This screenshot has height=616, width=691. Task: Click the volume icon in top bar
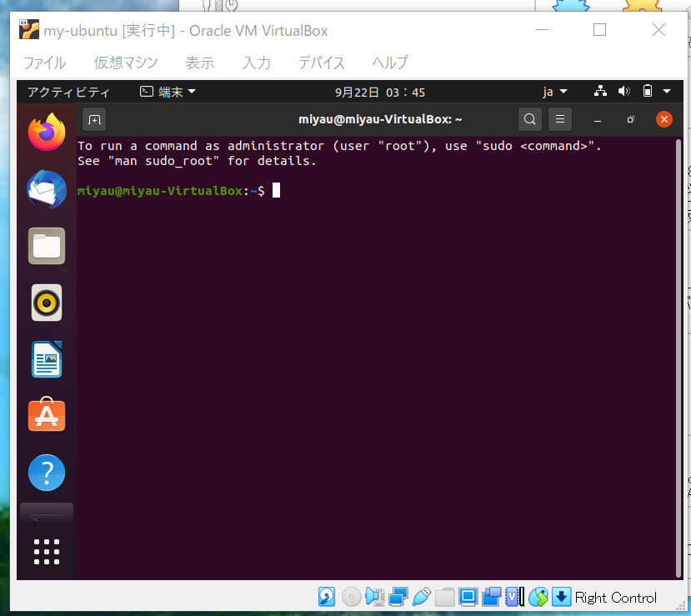624,92
